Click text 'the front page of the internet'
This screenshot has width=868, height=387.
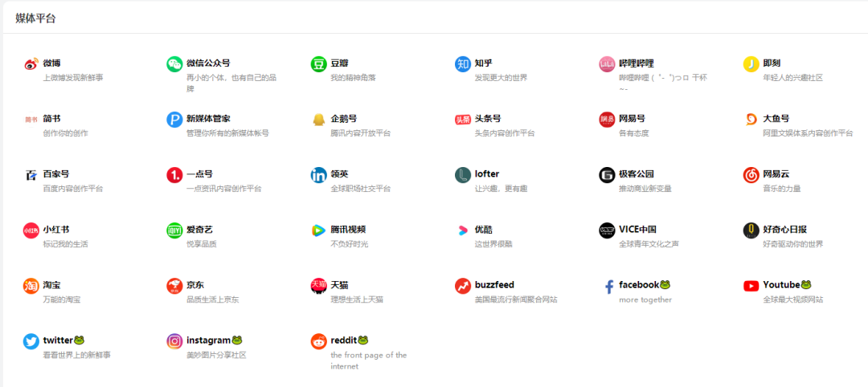[369, 361]
